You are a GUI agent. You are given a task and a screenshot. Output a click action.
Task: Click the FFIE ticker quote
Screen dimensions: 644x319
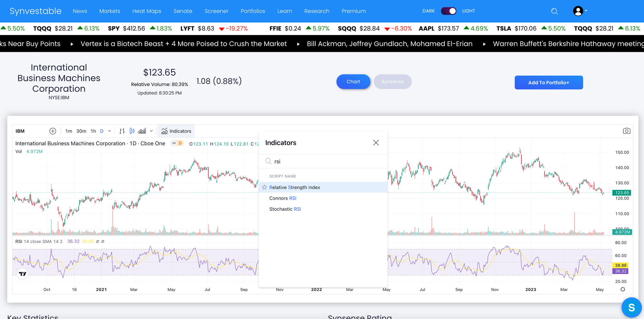click(299, 28)
